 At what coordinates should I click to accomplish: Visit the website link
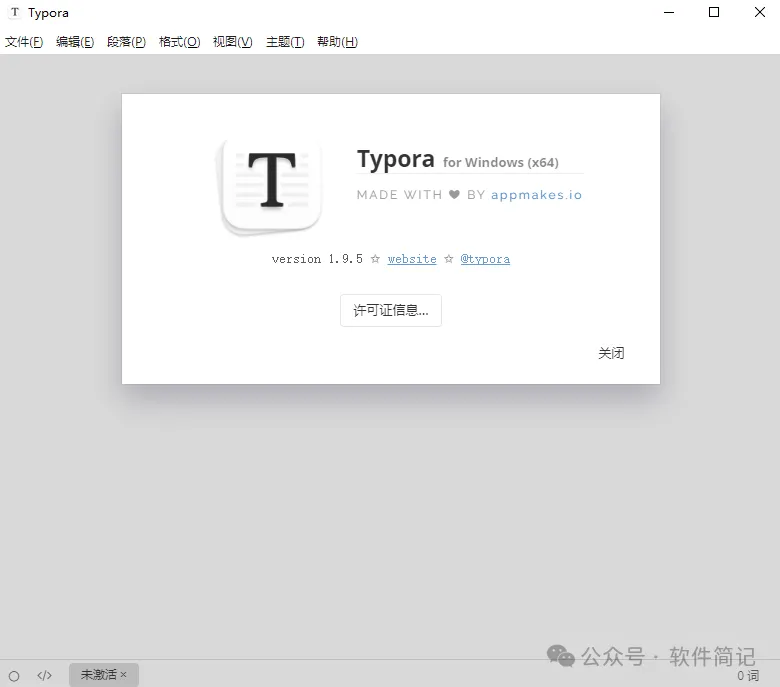(412, 259)
